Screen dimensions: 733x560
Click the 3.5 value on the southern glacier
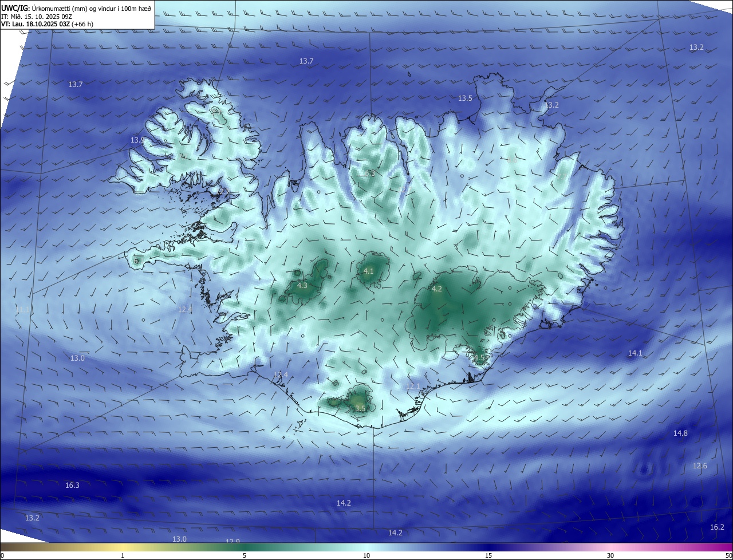point(360,409)
